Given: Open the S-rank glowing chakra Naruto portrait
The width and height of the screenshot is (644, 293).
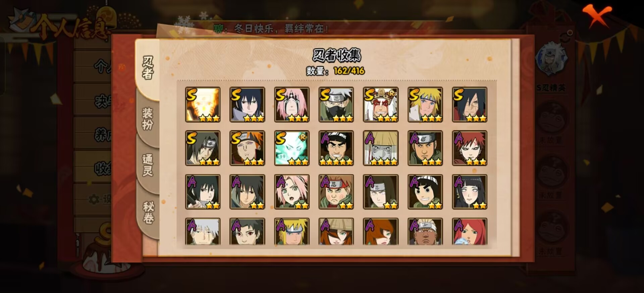Looking at the screenshot, I should [203, 104].
